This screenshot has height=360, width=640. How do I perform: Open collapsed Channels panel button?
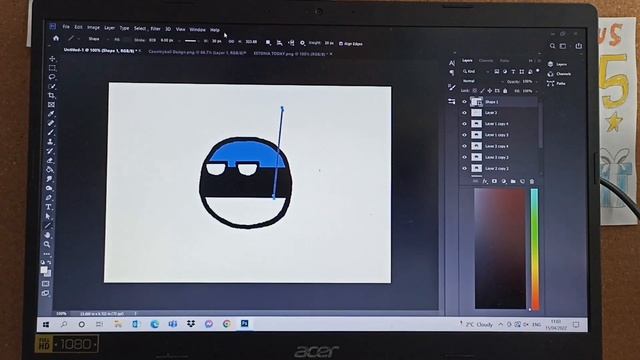559,74
